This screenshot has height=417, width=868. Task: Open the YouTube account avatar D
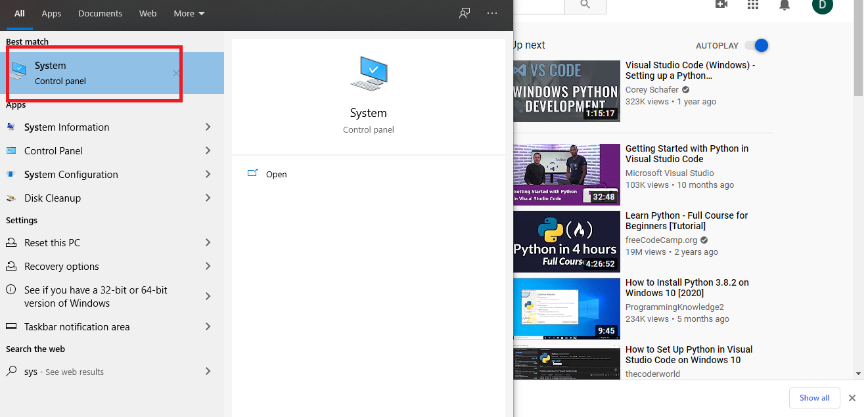(x=822, y=5)
